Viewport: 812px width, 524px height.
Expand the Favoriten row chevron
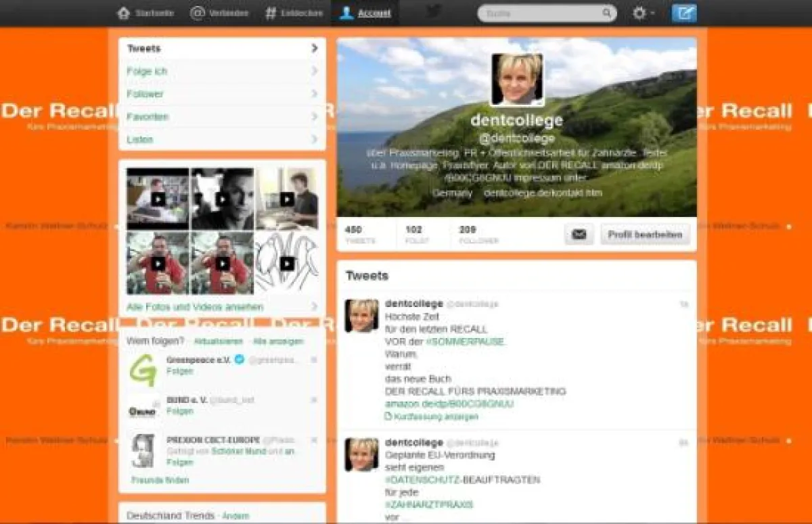point(313,116)
